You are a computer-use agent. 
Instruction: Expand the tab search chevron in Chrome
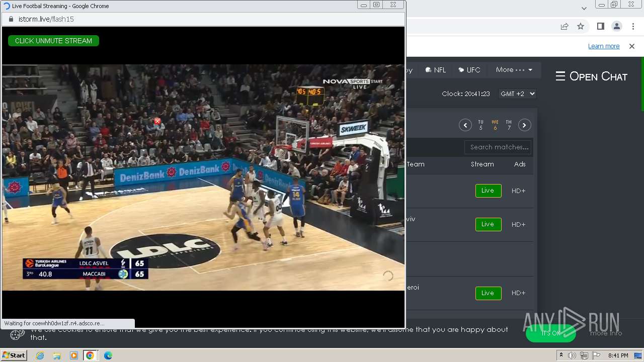[584, 8]
